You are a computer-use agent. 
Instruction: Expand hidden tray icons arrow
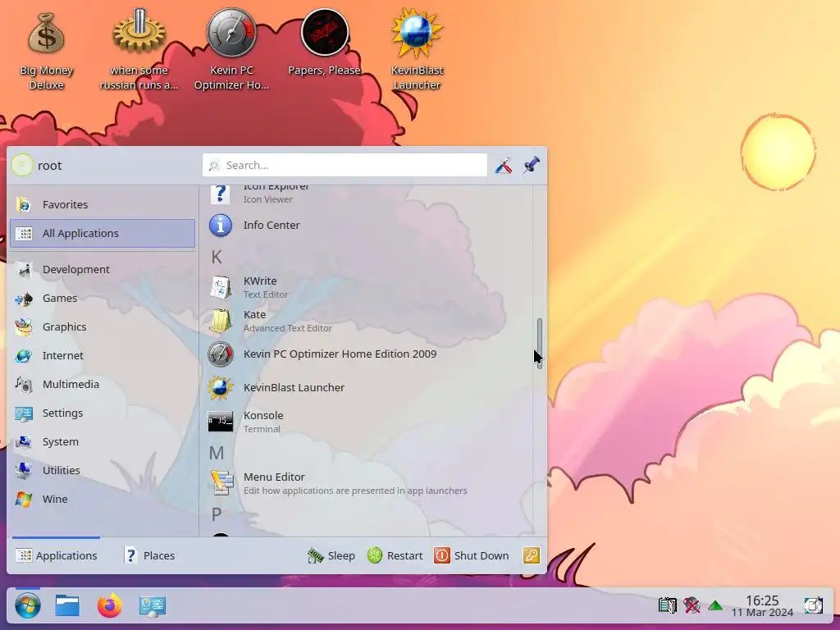(715, 606)
